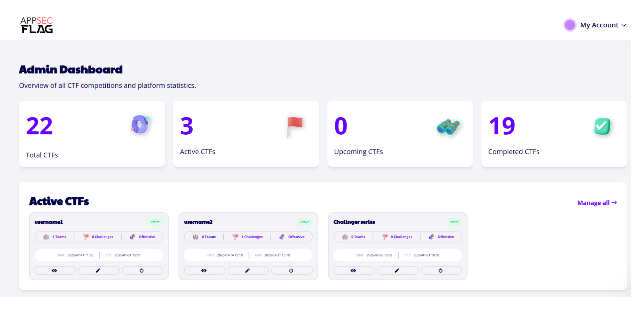Toggle power state of Challnger series CTF

pyautogui.click(x=441, y=270)
